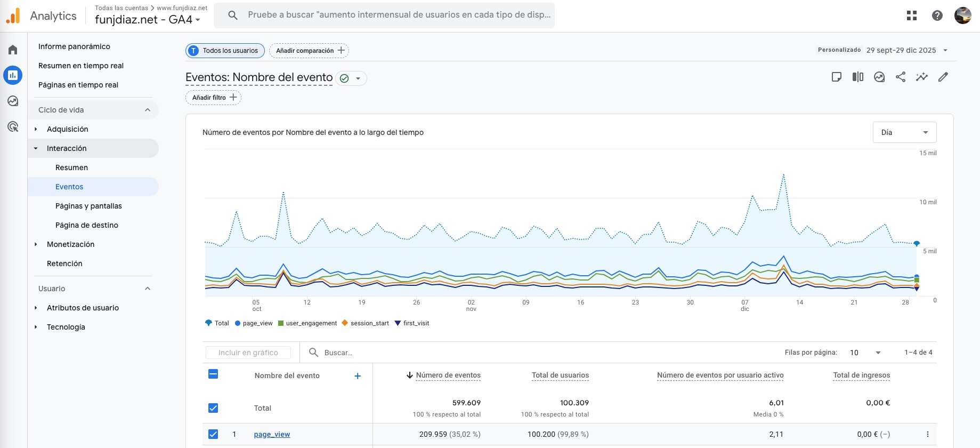Image resolution: width=980 pixels, height=448 pixels.
Task: Click the Help question mark icon
Action: (x=937, y=15)
